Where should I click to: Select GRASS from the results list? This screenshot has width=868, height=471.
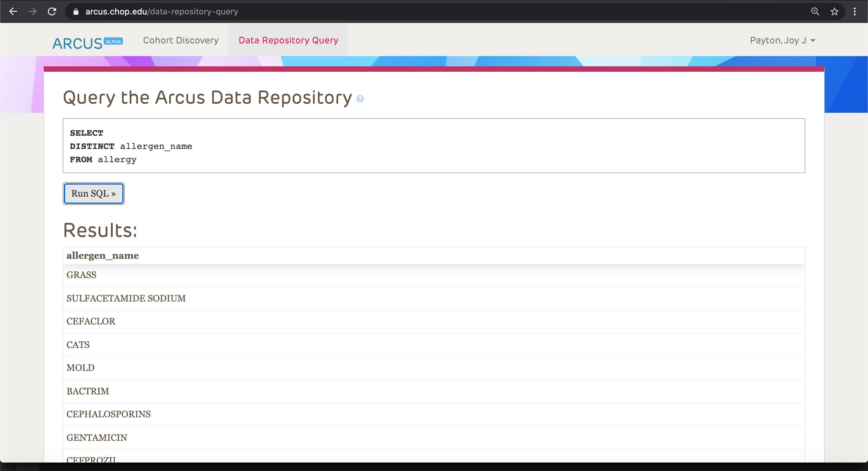click(x=81, y=275)
